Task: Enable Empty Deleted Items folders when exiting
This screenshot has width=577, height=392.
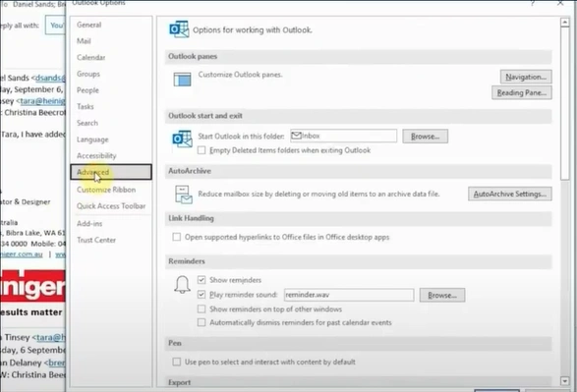Action: click(202, 150)
